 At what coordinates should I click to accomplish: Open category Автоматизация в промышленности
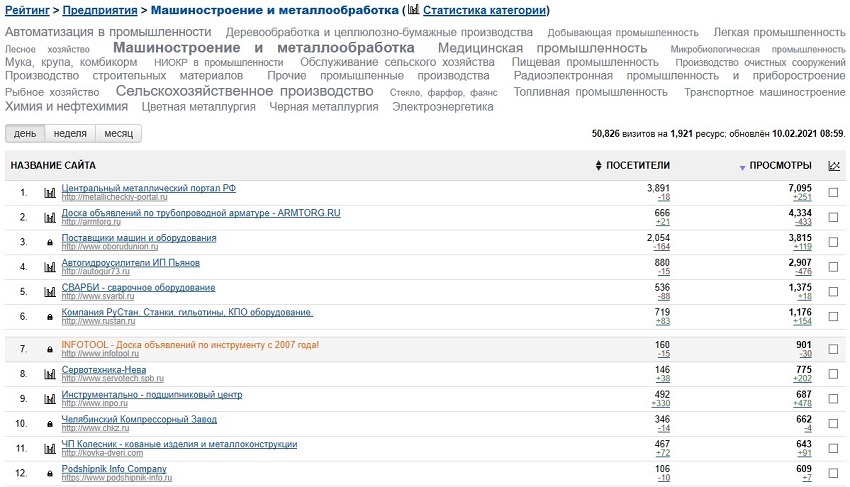(x=108, y=32)
